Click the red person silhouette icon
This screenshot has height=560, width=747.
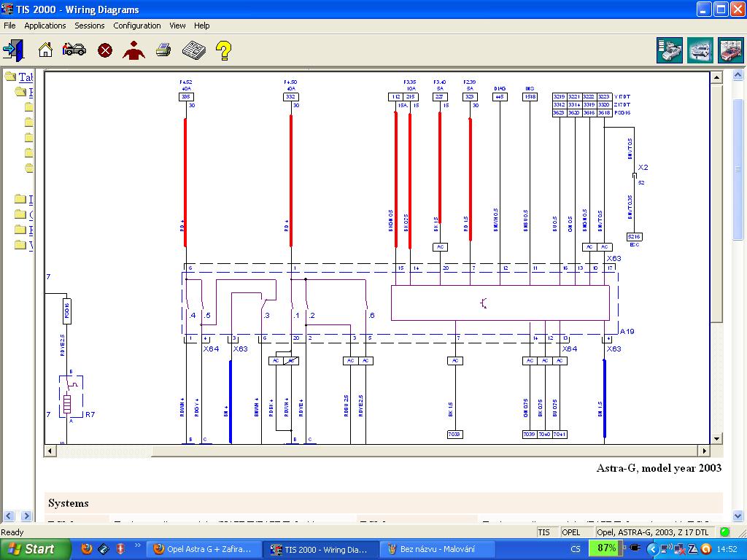click(x=133, y=50)
